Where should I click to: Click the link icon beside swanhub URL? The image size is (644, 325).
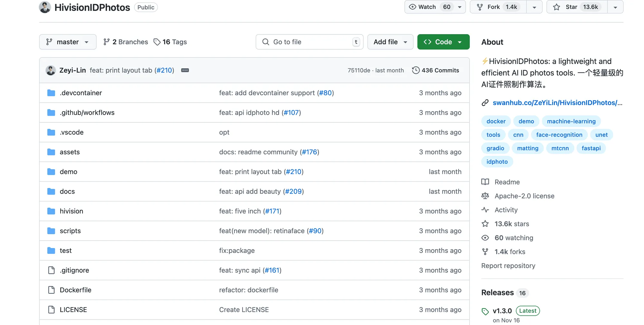point(485,103)
